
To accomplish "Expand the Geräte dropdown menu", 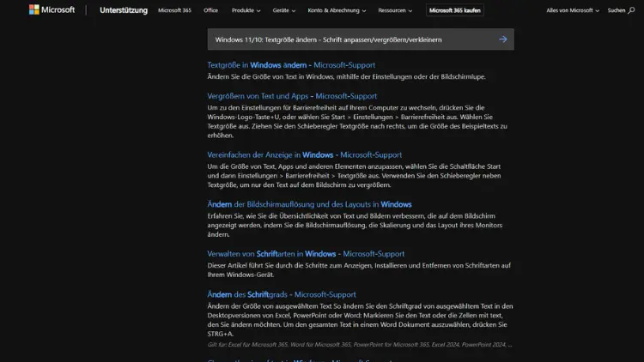I will point(284,10).
